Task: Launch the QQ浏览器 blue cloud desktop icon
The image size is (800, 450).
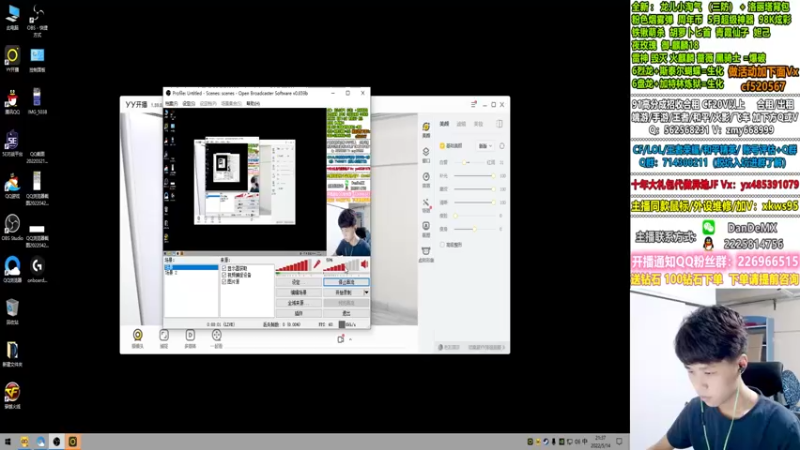Action: pos(12,269)
